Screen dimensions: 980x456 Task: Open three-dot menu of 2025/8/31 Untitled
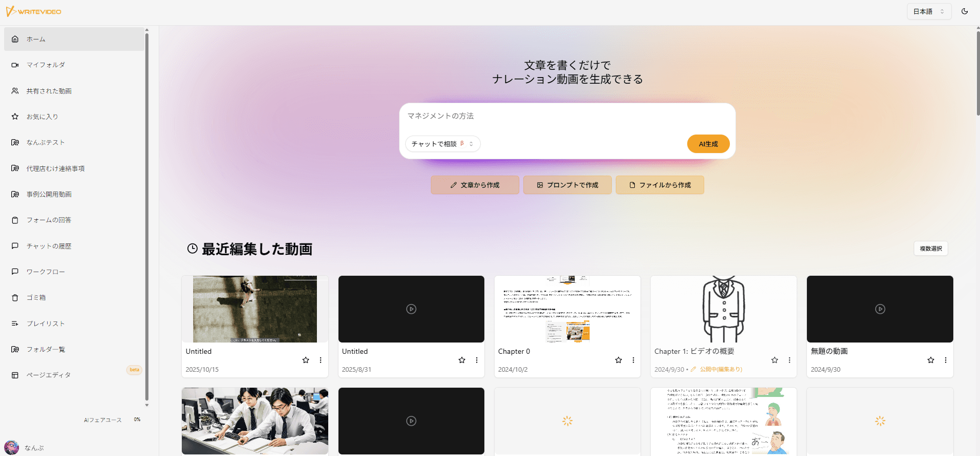click(477, 360)
